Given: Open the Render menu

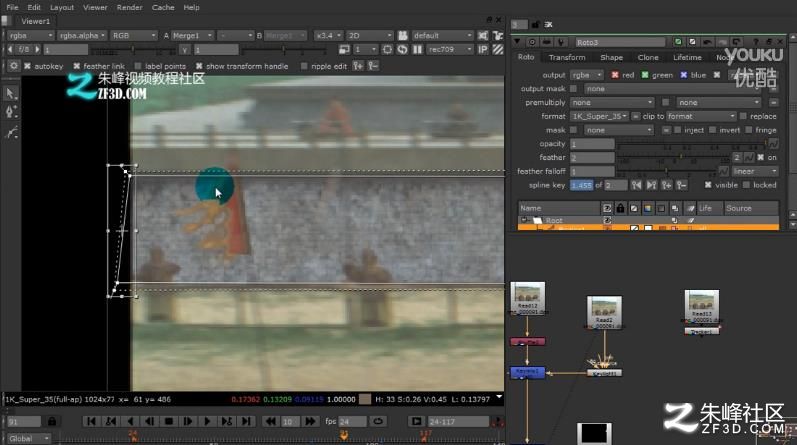Looking at the screenshot, I should coord(130,8).
